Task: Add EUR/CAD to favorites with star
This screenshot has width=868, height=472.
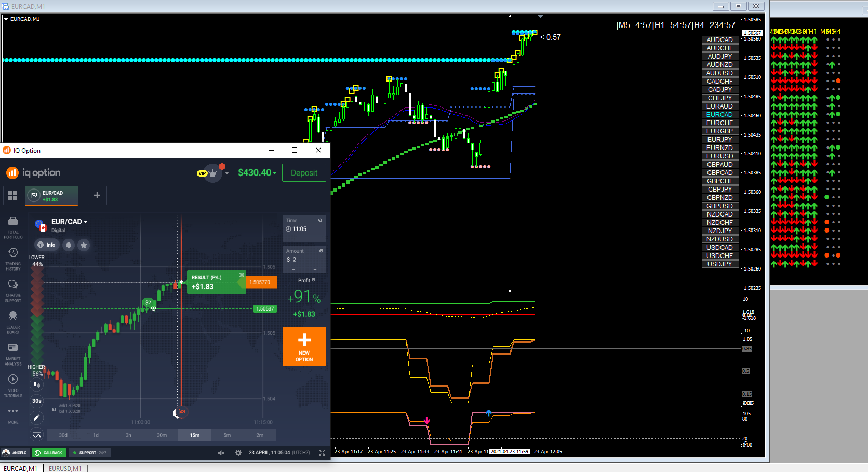Action: pyautogui.click(x=84, y=245)
